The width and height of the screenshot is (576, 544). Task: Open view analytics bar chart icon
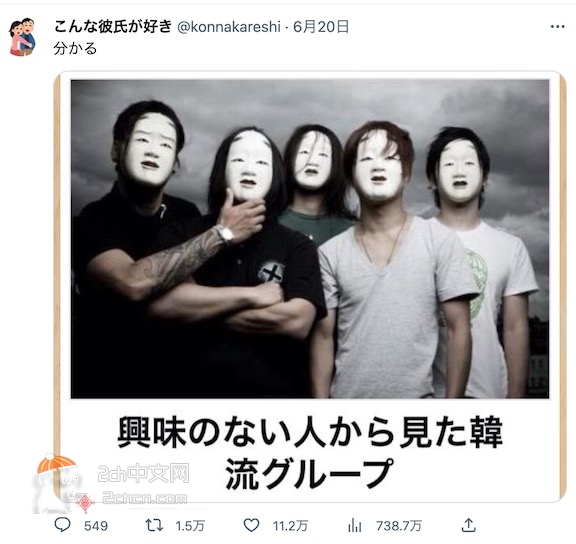coord(355,525)
